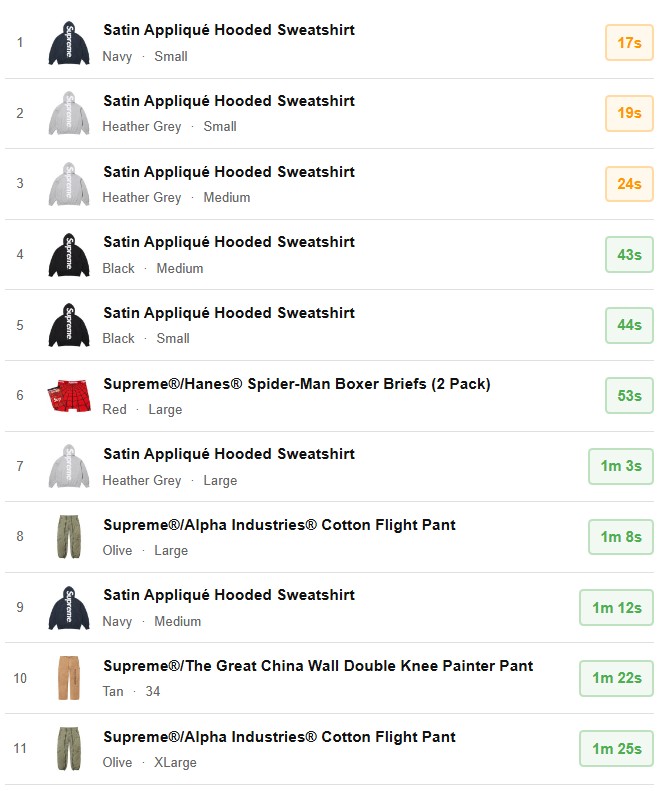Select the black Medium hoodie thumbnail
This screenshot has width=663, height=791.
coord(69,255)
